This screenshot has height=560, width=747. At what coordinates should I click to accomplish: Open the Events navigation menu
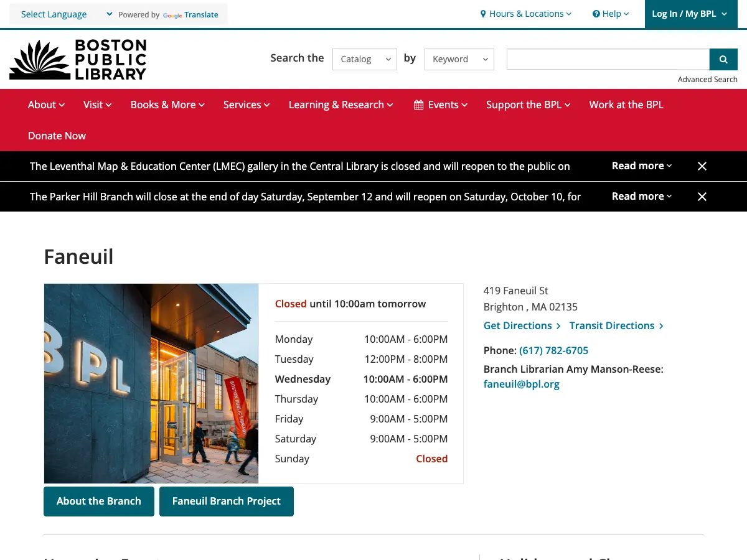tap(441, 105)
